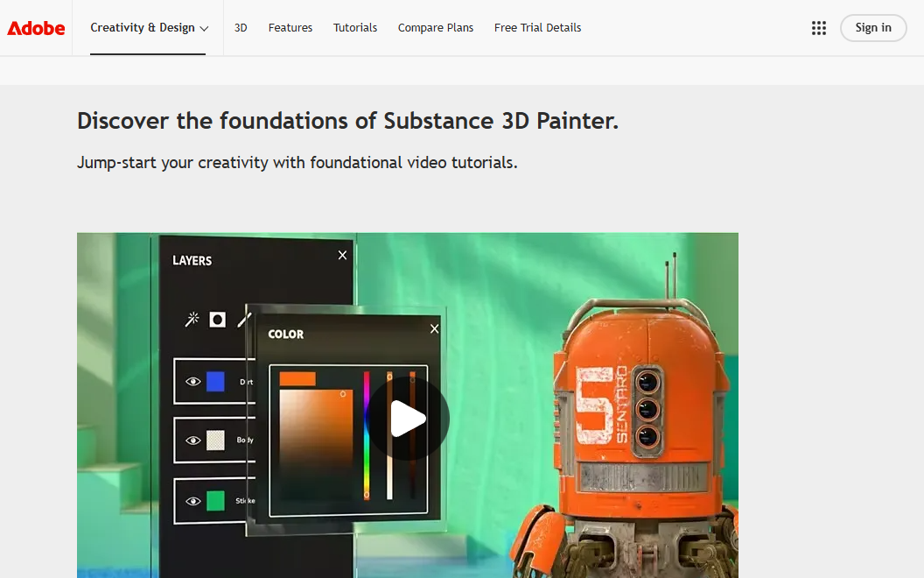Open the Tutorials nav link
Viewport: 924px width, 578px height.
[x=355, y=28]
